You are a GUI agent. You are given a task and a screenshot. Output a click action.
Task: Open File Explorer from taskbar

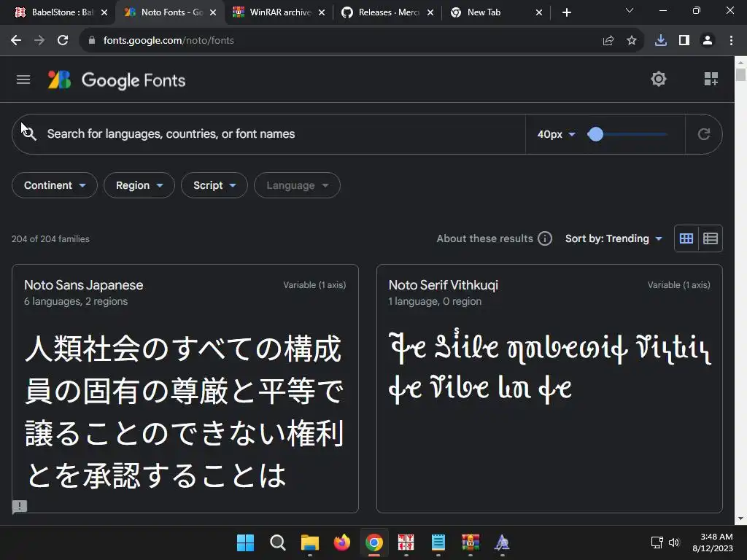click(309, 542)
